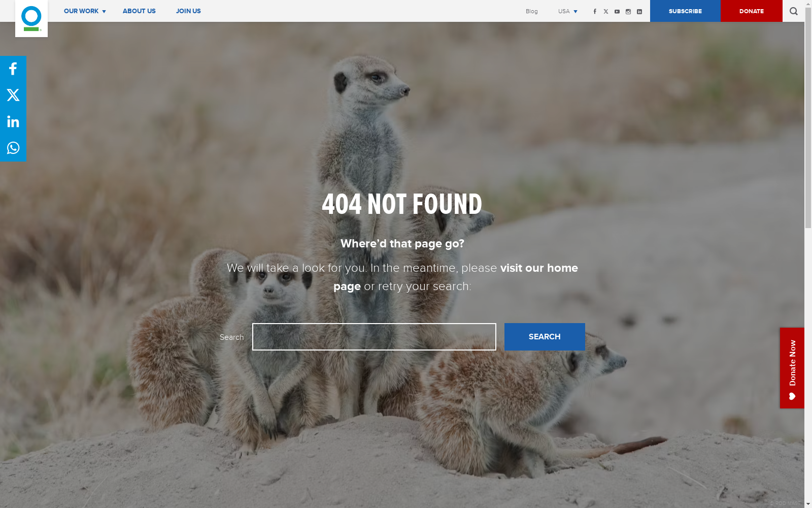Open the YouTube channel from the header
The width and height of the screenshot is (812, 508).
617,11
